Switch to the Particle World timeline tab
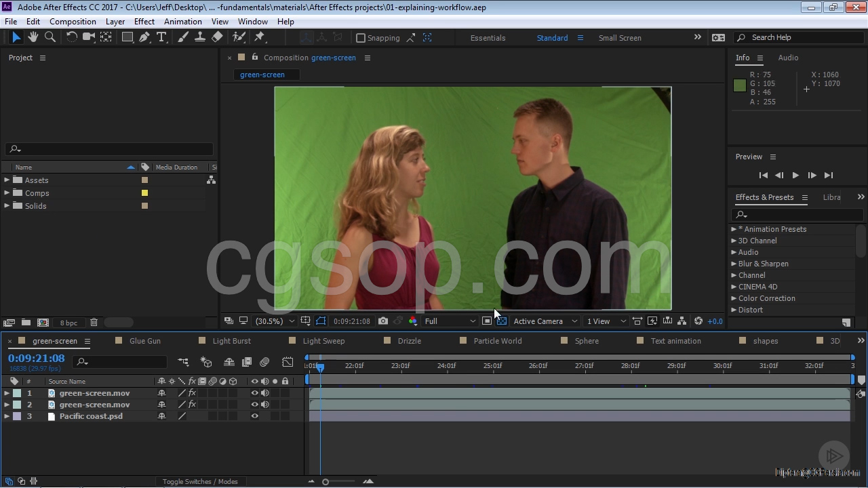Image resolution: width=868 pixels, height=488 pixels. (x=498, y=341)
